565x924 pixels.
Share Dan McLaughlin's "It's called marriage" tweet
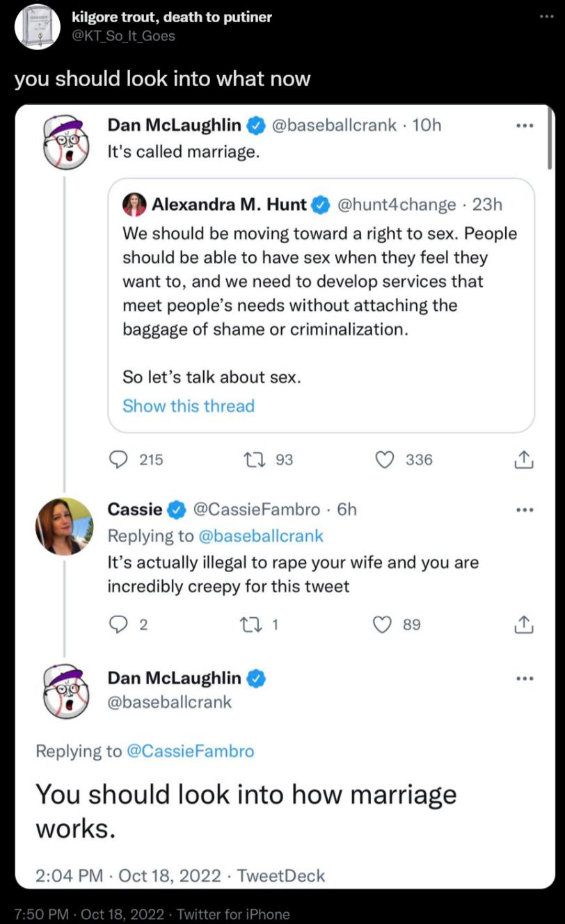coord(523,459)
